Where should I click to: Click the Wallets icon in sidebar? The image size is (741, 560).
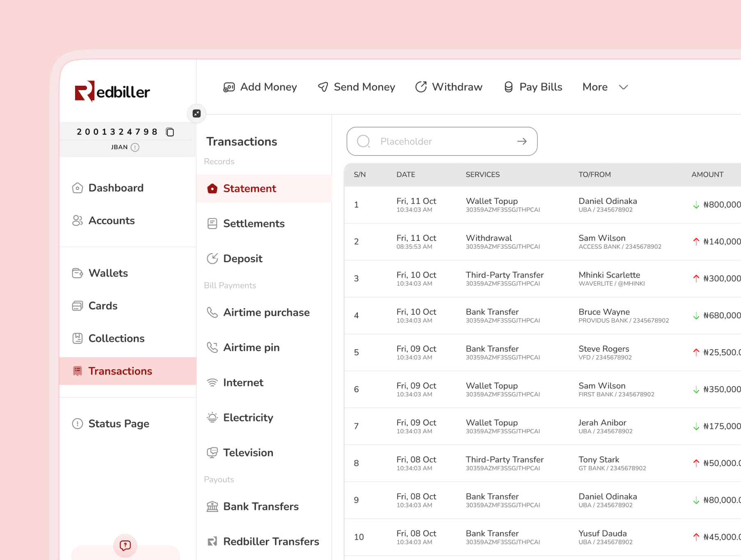(78, 273)
